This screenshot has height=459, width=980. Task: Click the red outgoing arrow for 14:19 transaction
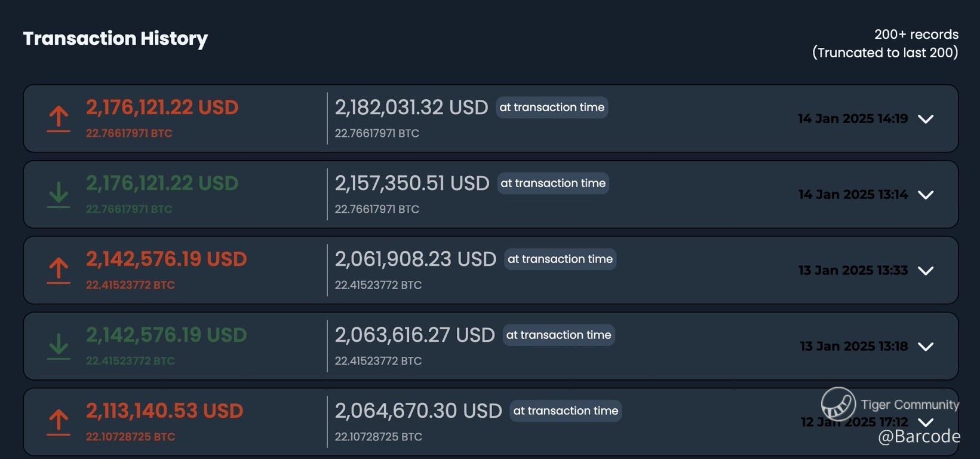(x=59, y=118)
